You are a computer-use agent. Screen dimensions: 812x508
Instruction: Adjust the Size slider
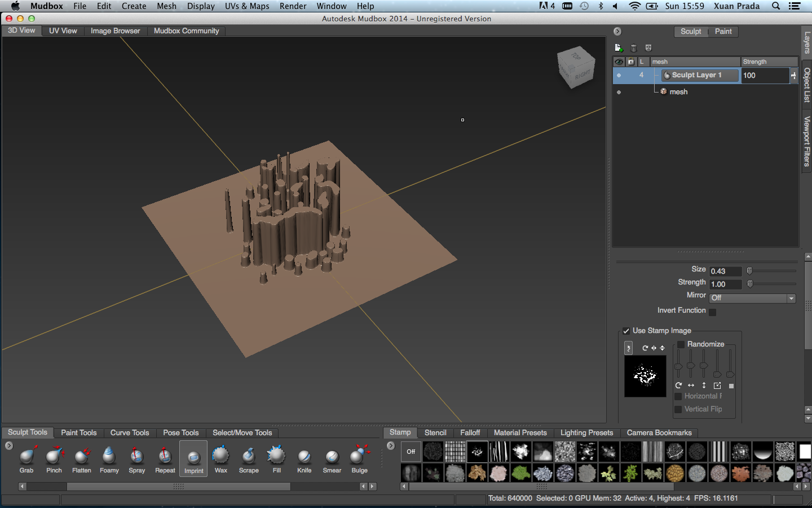[x=771, y=271]
